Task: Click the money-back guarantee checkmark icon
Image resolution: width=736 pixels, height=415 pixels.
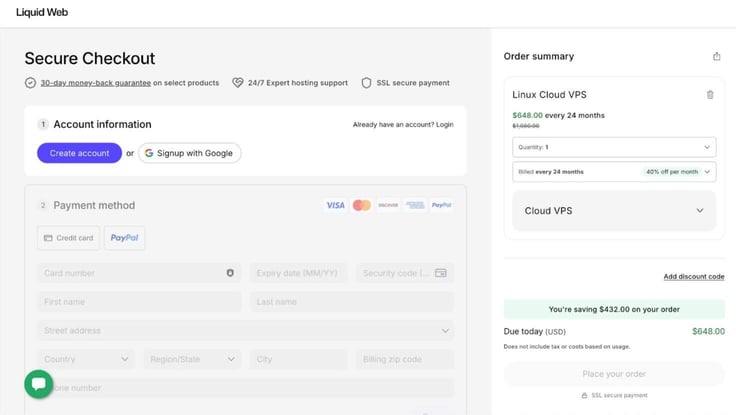Action: coord(30,83)
